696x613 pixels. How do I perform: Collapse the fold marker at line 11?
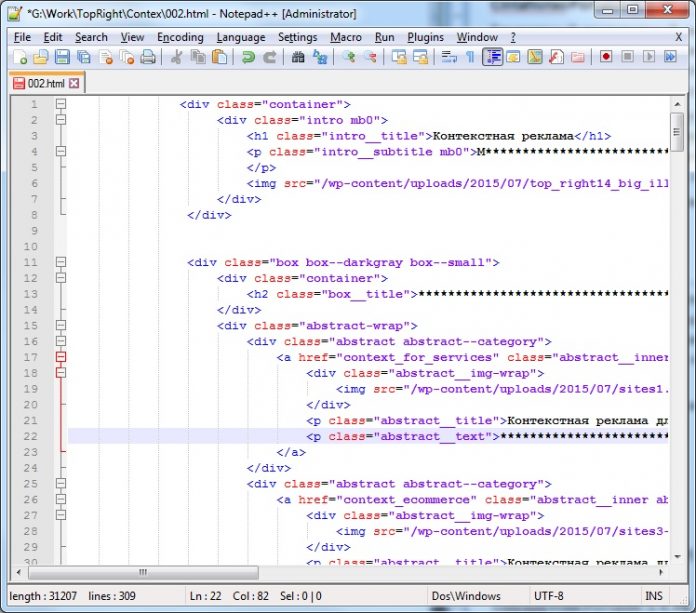61,263
